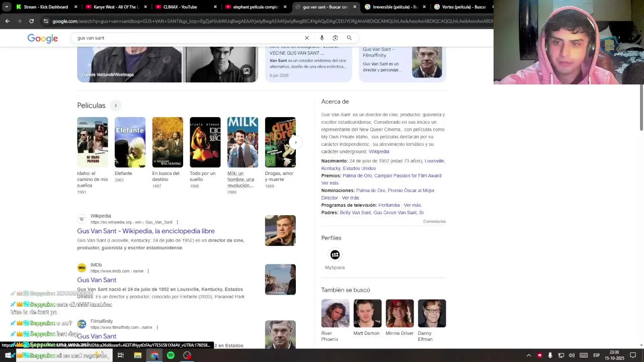Switch to Stream - Kick Dashboard tab
This screenshot has width=644, height=362.
pyautogui.click(x=45, y=7)
